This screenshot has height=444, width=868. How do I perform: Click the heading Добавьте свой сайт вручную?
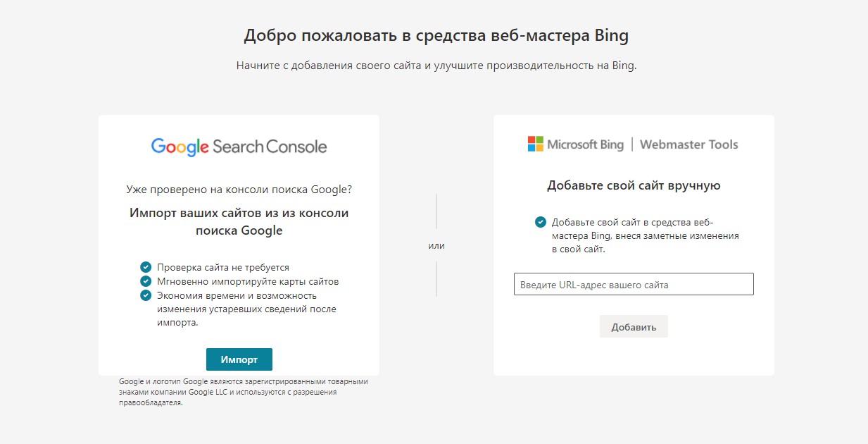(634, 186)
